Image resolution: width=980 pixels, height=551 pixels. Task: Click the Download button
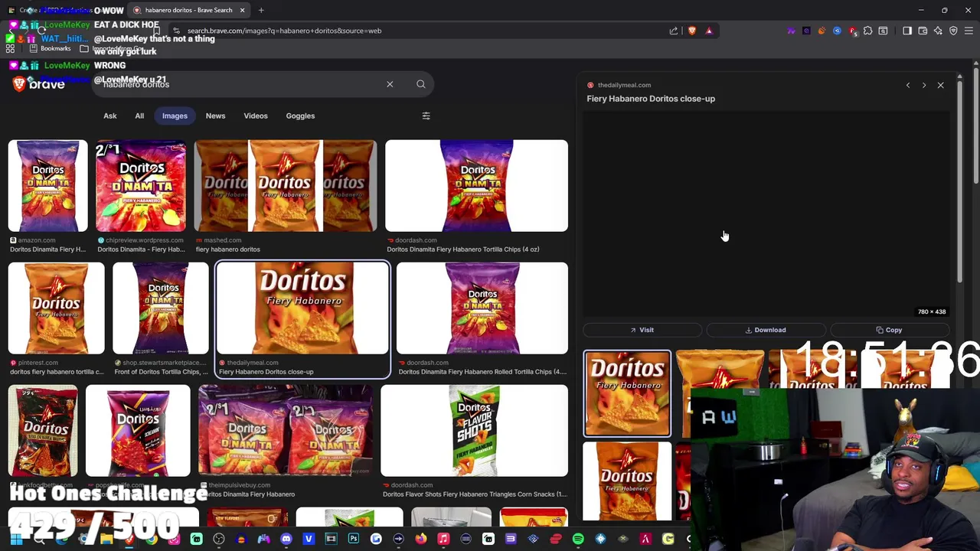[766, 330]
